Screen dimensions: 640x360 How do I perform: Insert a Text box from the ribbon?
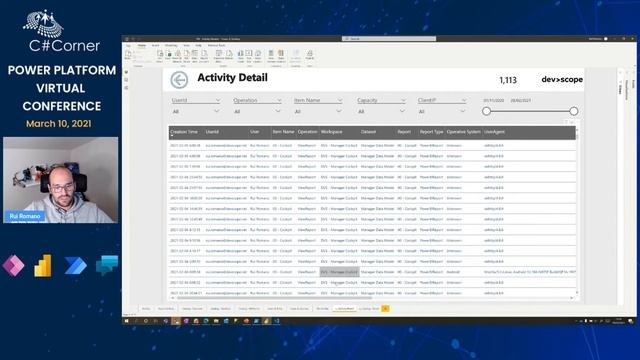249,56
